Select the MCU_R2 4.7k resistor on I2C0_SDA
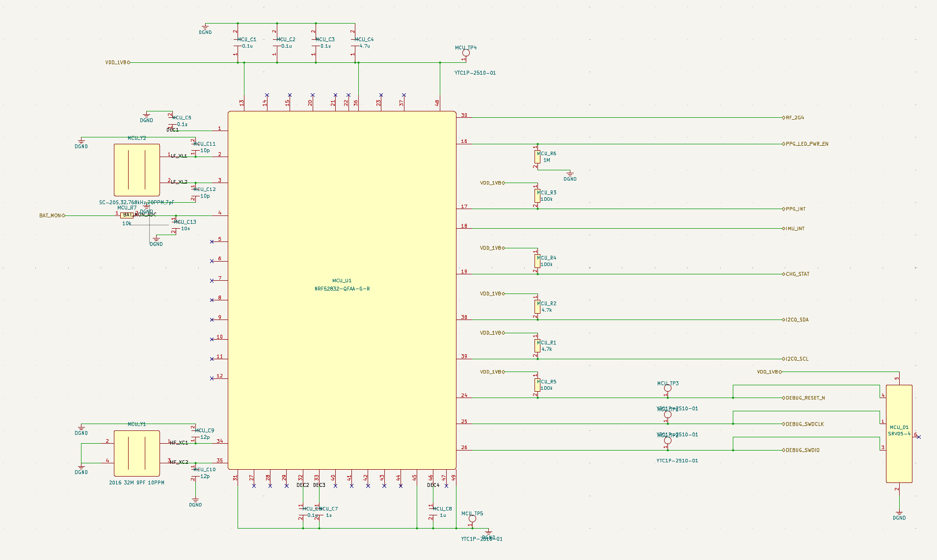 point(537,307)
